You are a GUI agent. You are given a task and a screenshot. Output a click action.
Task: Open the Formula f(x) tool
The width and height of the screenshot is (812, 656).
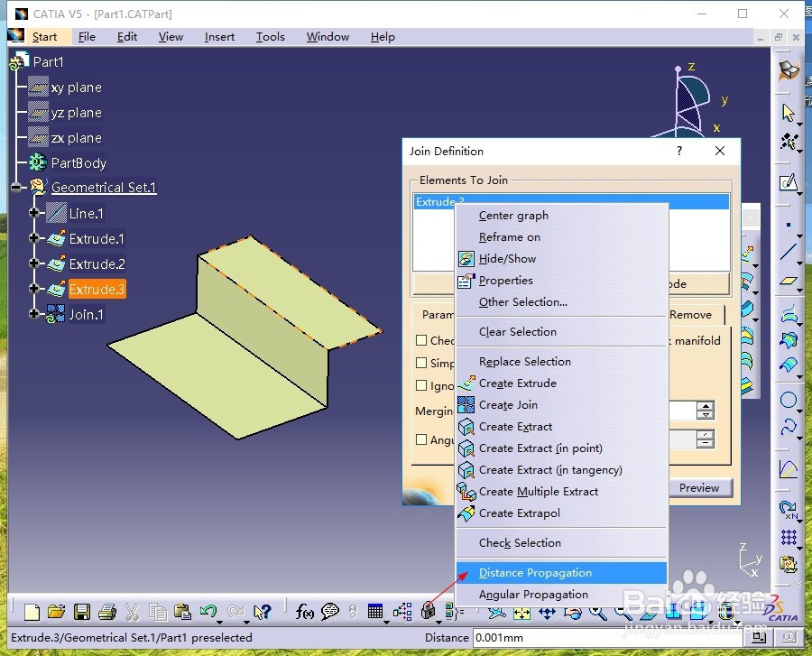pyautogui.click(x=305, y=612)
